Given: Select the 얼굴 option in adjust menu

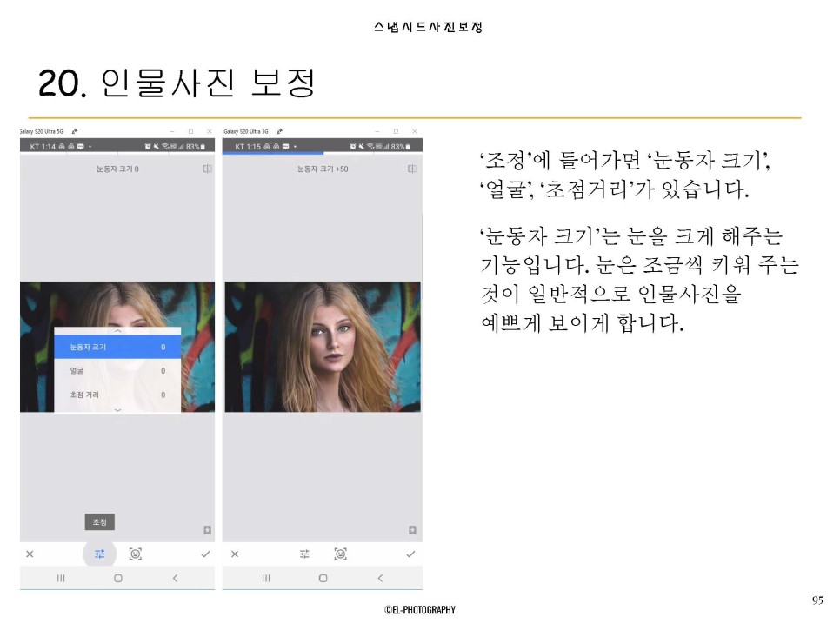Looking at the screenshot, I should 117,370.
